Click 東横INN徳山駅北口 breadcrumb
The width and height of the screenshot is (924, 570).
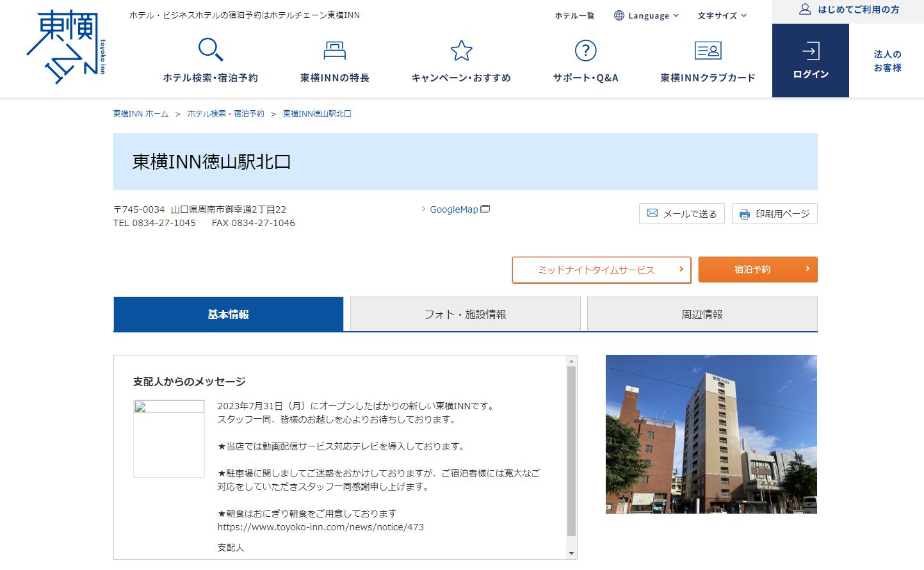(x=317, y=113)
